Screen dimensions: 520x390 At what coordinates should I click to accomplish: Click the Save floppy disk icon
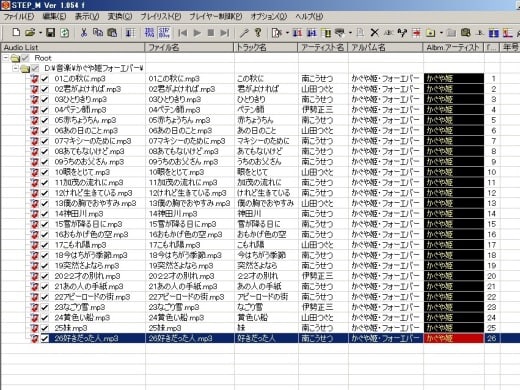(x=50, y=32)
